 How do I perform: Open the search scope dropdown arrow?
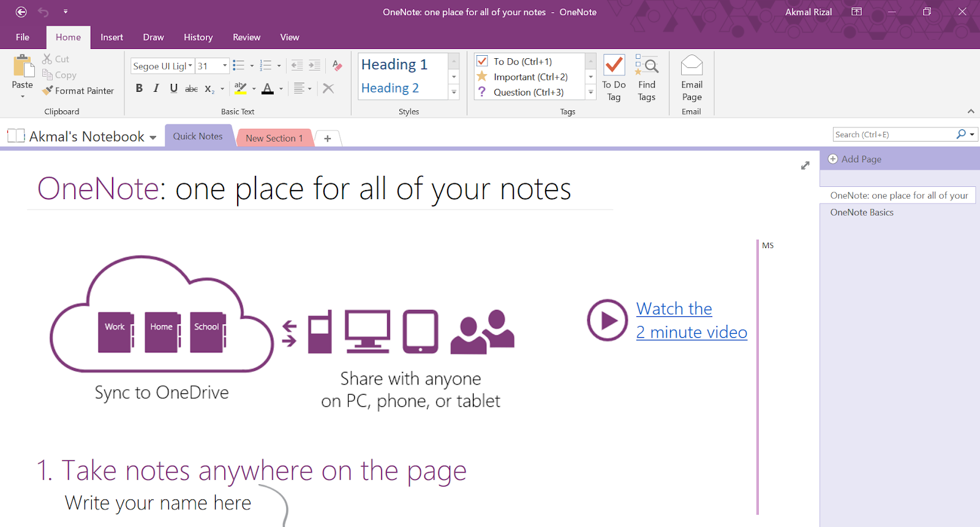(972, 134)
